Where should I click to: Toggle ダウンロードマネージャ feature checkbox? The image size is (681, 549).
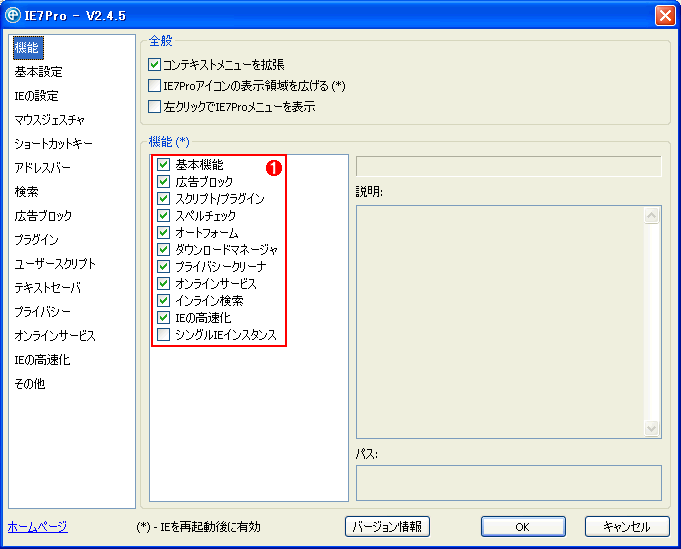(x=163, y=249)
